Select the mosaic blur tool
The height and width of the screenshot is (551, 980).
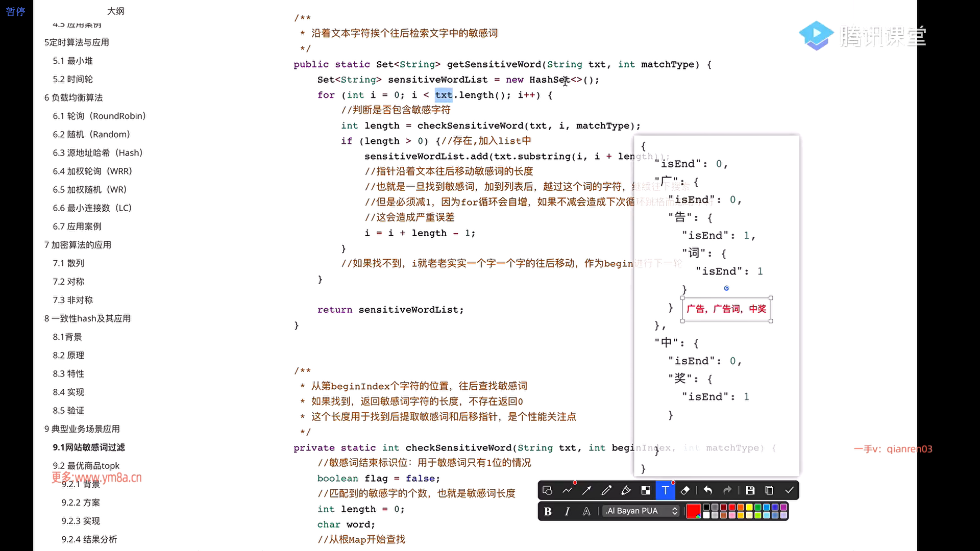(646, 490)
